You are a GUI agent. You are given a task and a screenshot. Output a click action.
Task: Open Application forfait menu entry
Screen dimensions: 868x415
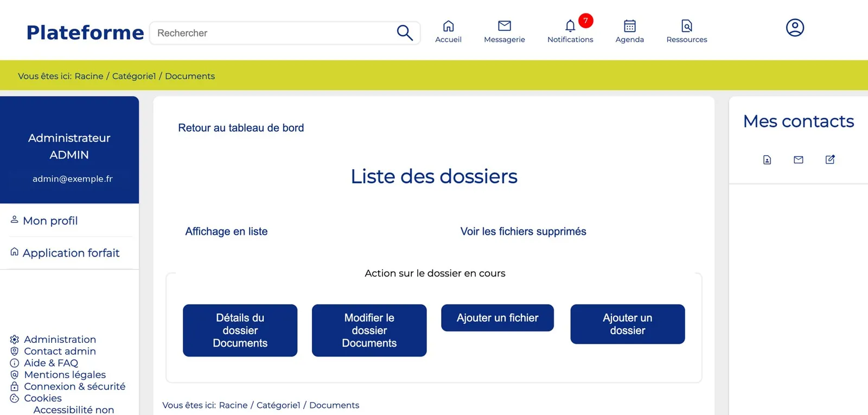(x=71, y=253)
